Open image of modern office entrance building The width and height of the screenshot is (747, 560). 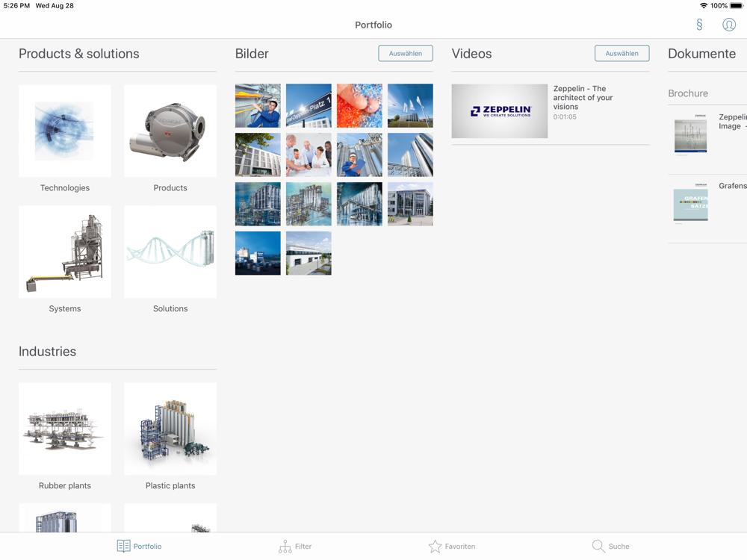[410, 204]
